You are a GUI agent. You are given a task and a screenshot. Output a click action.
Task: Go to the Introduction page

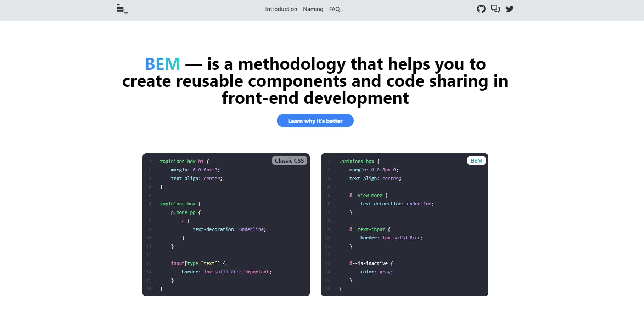coord(281,9)
